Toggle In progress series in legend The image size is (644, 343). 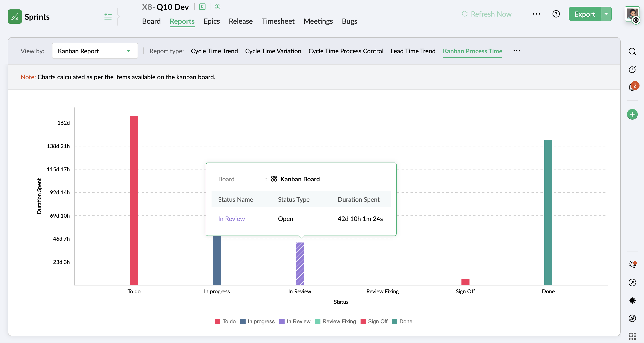[x=261, y=322]
